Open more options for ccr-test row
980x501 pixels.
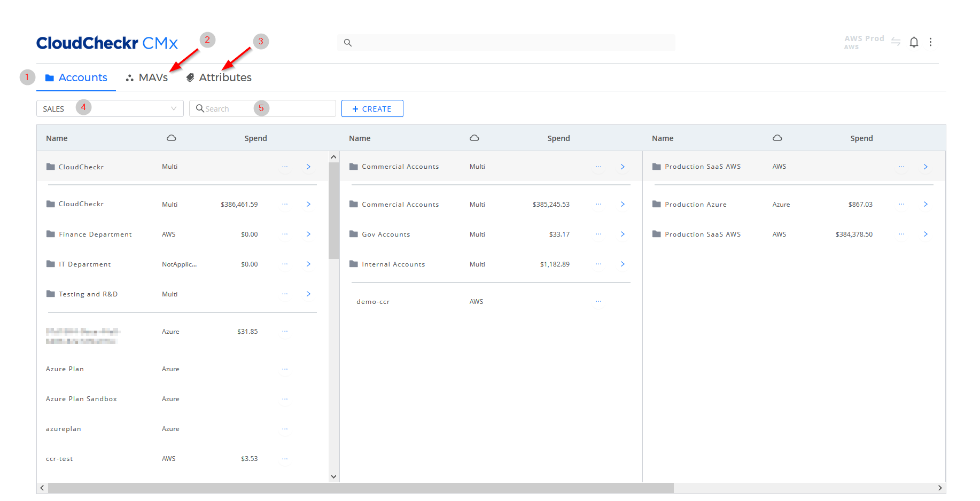(285, 459)
